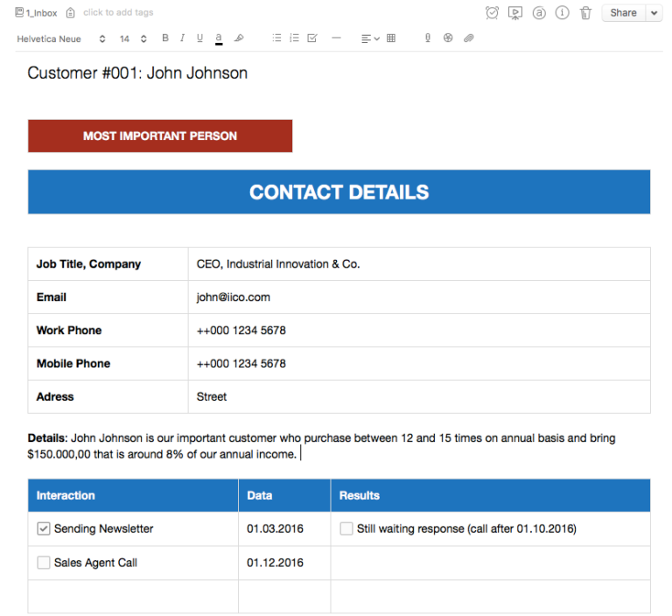Uncheck the Sending Newsletter checkbox
The image size is (672, 616).
tap(44, 528)
